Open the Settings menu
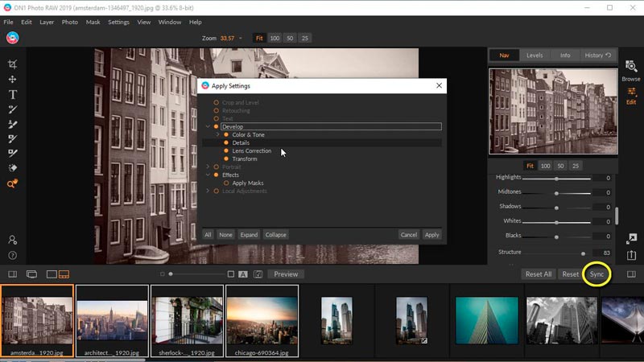The height and width of the screenshot is (362, 644). (x=118, y=23)
